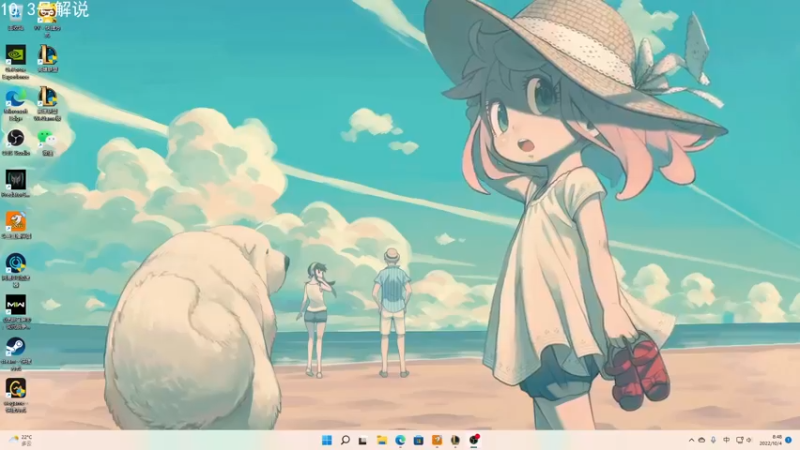The width and height of the screenshot is (800, 450).
Task: Open Microsoft Edge from taskbar
Action: [400, 440]
